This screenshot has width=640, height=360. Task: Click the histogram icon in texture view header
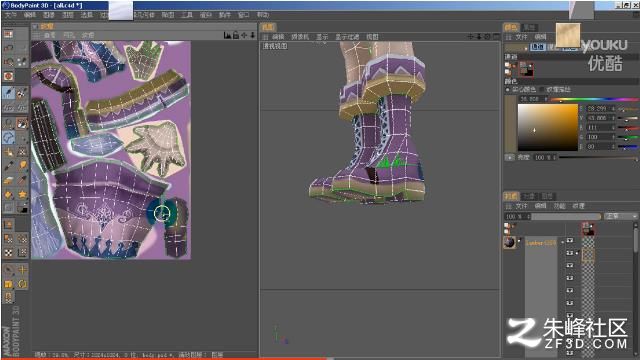[227, 36]
